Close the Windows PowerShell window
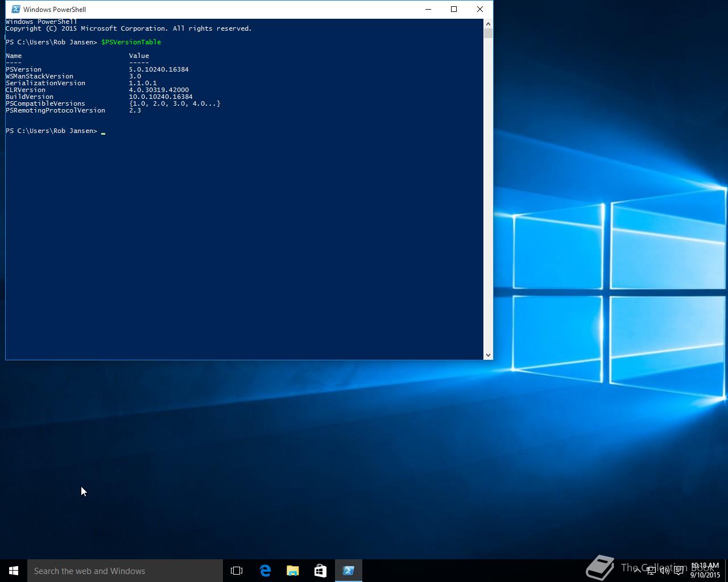Viewport: 728px width, 582px height. [x=480, y=9]
